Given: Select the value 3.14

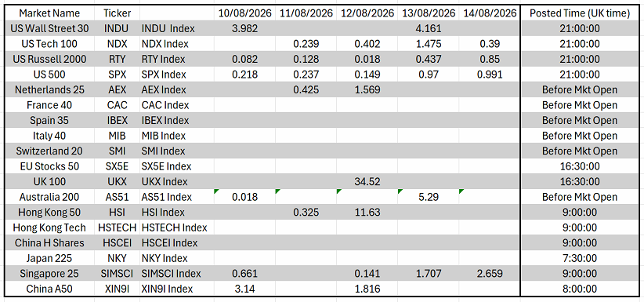Looking at the screenshot, I should (x=244, y=289).
